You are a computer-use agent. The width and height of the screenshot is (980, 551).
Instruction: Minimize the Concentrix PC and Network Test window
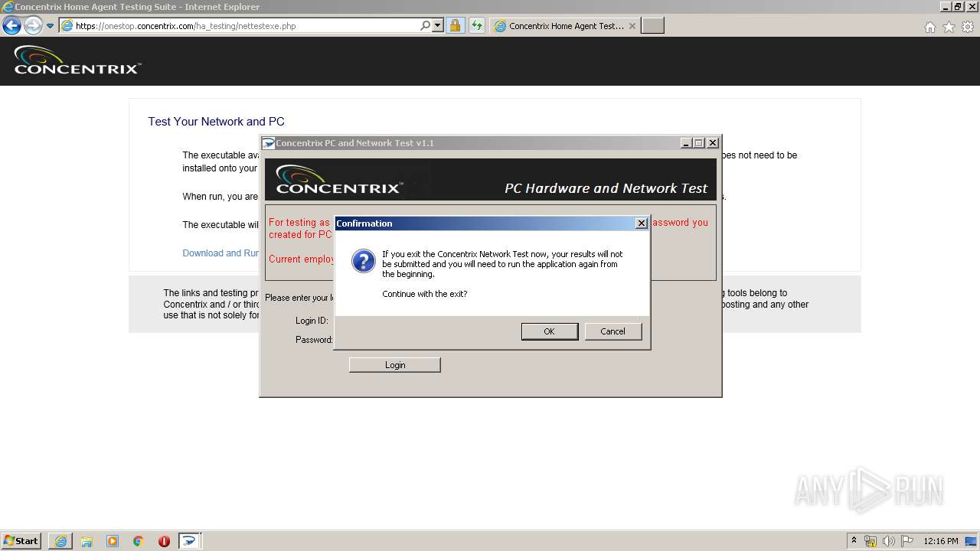click(686, 143)
